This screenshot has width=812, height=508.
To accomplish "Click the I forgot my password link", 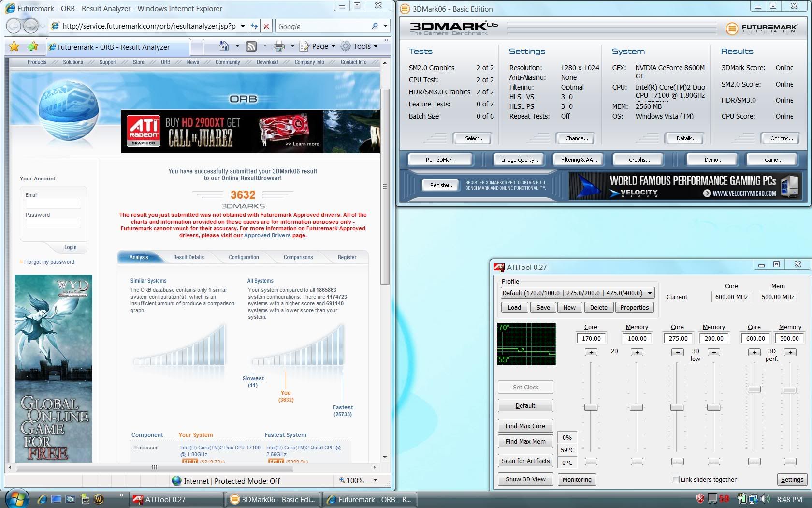I will 49,262.
